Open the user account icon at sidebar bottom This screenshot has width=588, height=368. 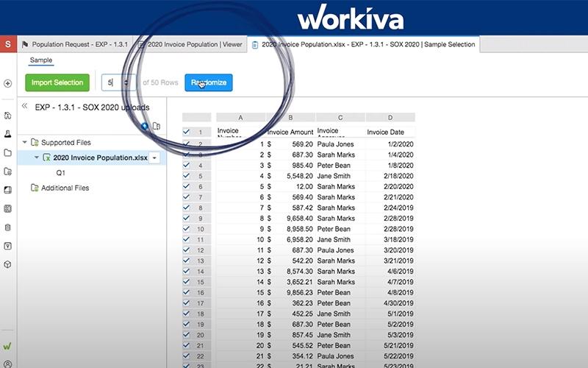click(x=7, y=364)
